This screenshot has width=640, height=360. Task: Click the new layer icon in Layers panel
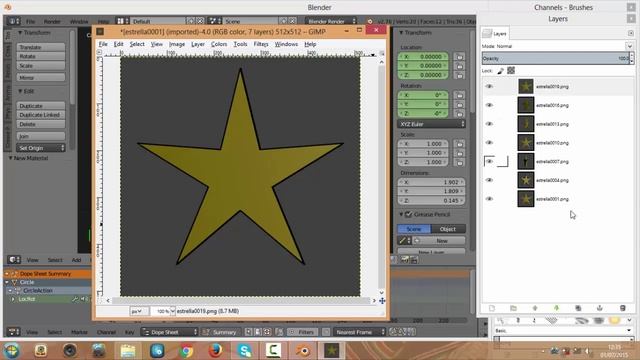pyautogui.click(x=492, y=308)
